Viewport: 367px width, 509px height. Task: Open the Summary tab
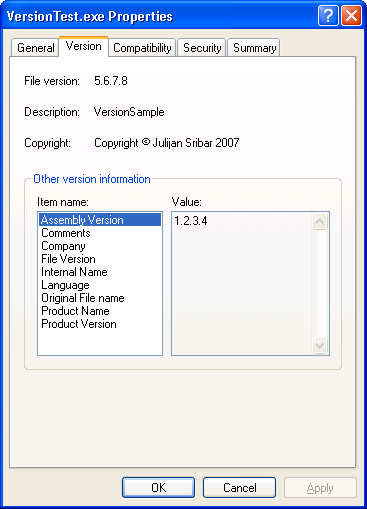pyautogui.click(x=254, y=48)
